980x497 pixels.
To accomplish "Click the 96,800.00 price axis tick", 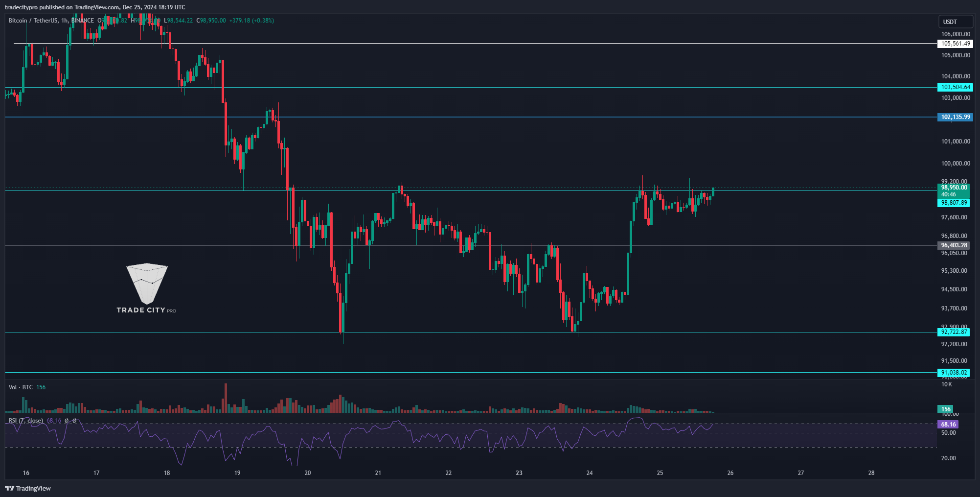I will pyautogui.click(x=954, y=236).
